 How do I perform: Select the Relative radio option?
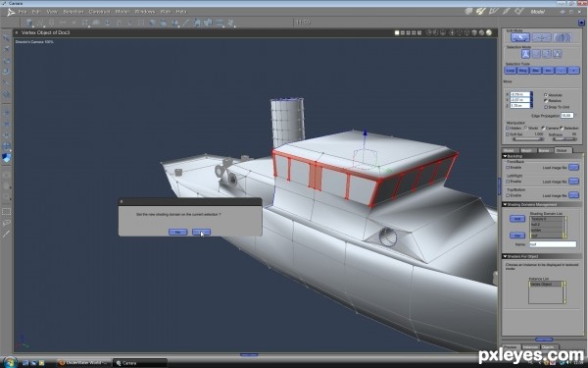546,101
